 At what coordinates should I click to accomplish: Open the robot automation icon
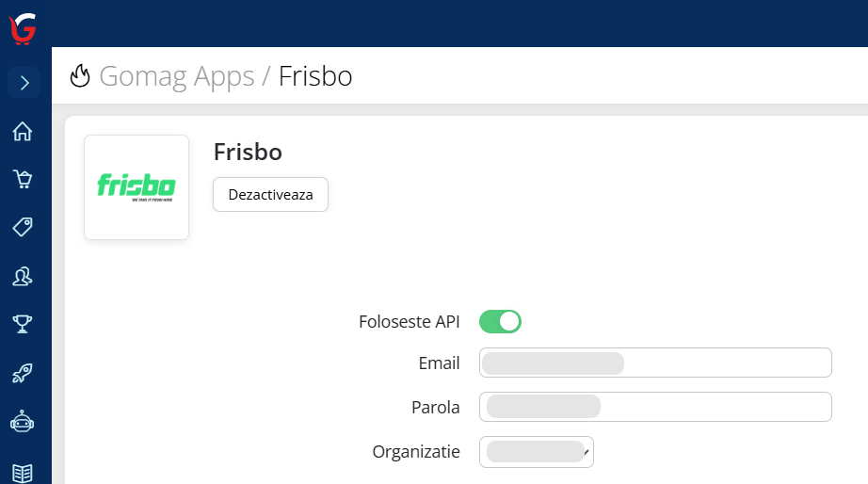tap(23, 422)
